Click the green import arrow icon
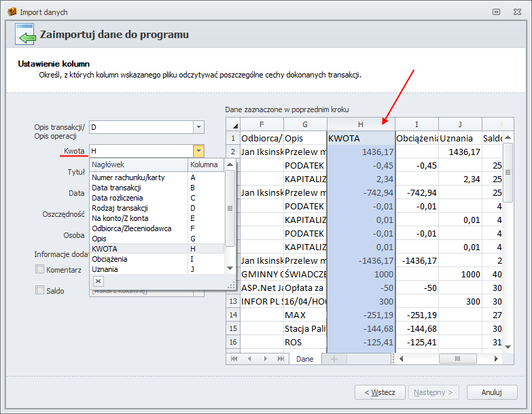This screenshot has height=414, width=532. (26, 35)
